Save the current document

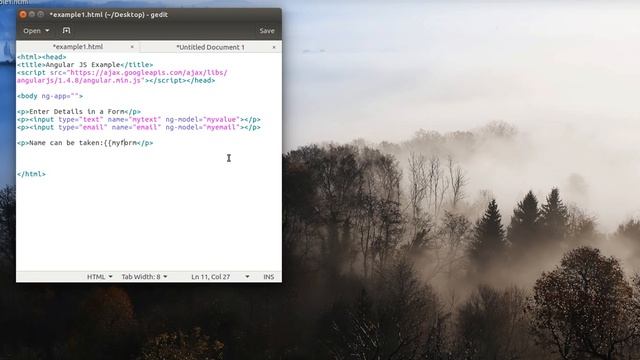(267, 31)
